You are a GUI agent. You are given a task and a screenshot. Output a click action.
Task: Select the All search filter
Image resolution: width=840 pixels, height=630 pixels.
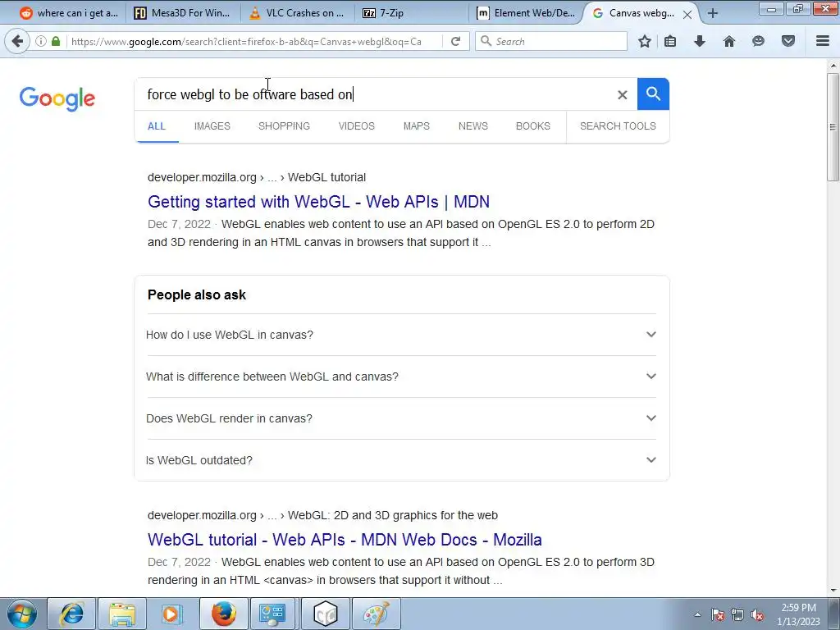[157, 126]
